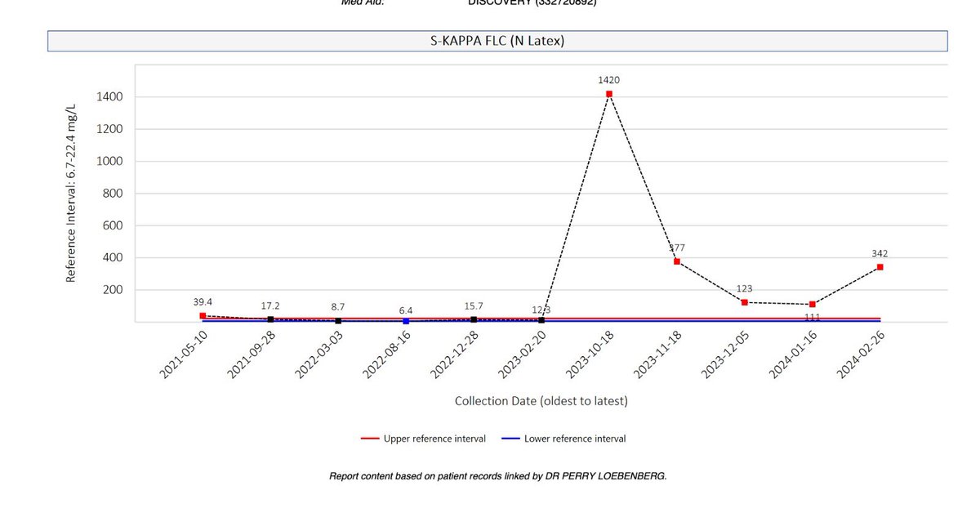Click the 1400 y-axis tick label
This screenshot has height=508, width=980.
tap(109, 97)
